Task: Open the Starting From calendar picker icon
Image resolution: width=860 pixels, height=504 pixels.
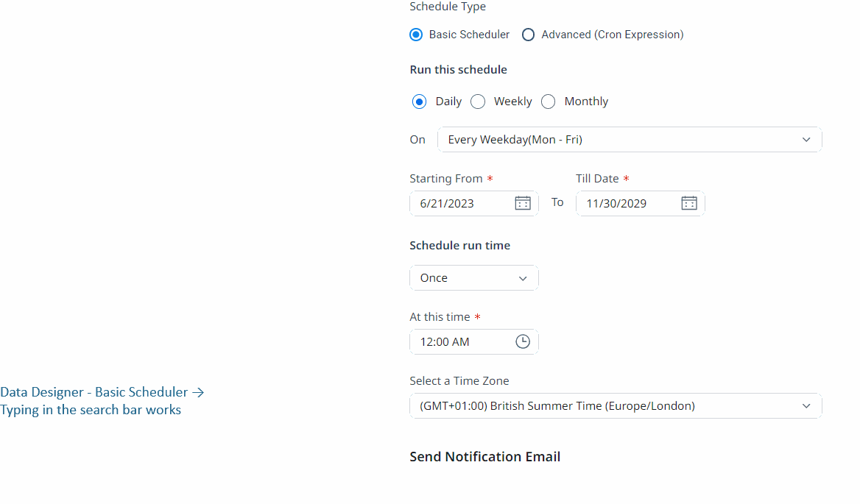Action: [522, 203]
